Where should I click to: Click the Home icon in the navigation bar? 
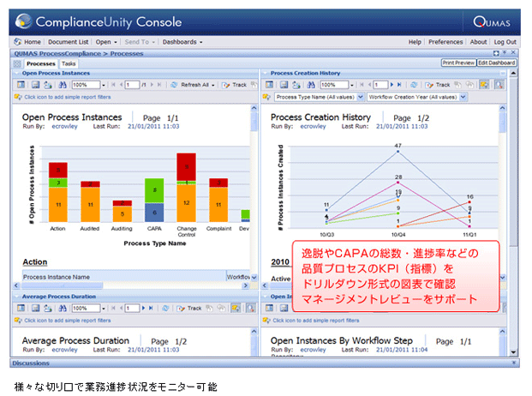(18, 42)
